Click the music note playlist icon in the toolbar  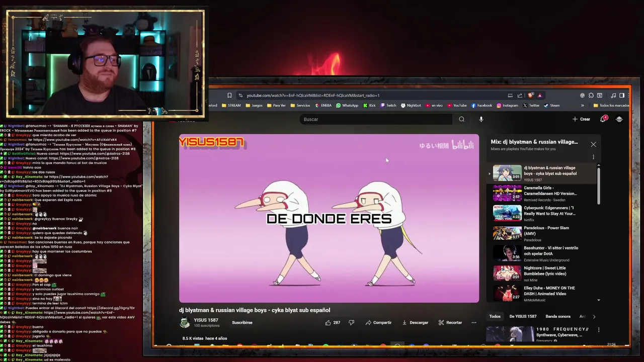click(613, 95)
